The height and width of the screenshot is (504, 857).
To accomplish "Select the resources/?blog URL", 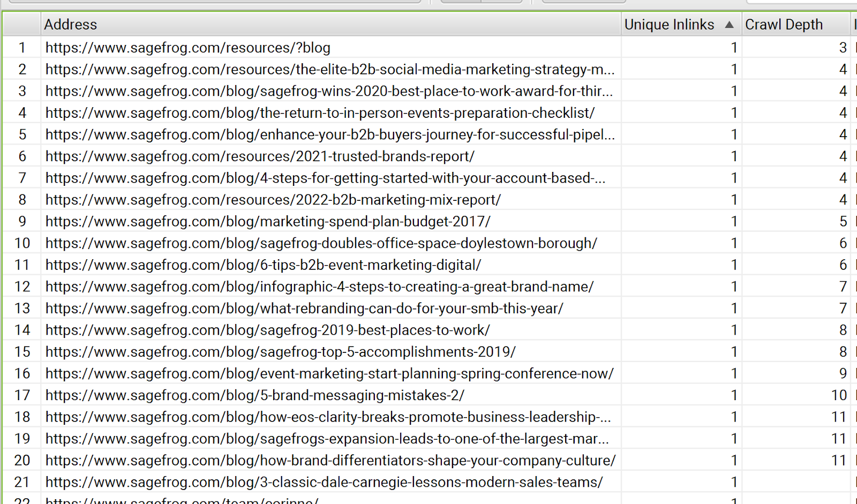I will (x=187, y=48).
